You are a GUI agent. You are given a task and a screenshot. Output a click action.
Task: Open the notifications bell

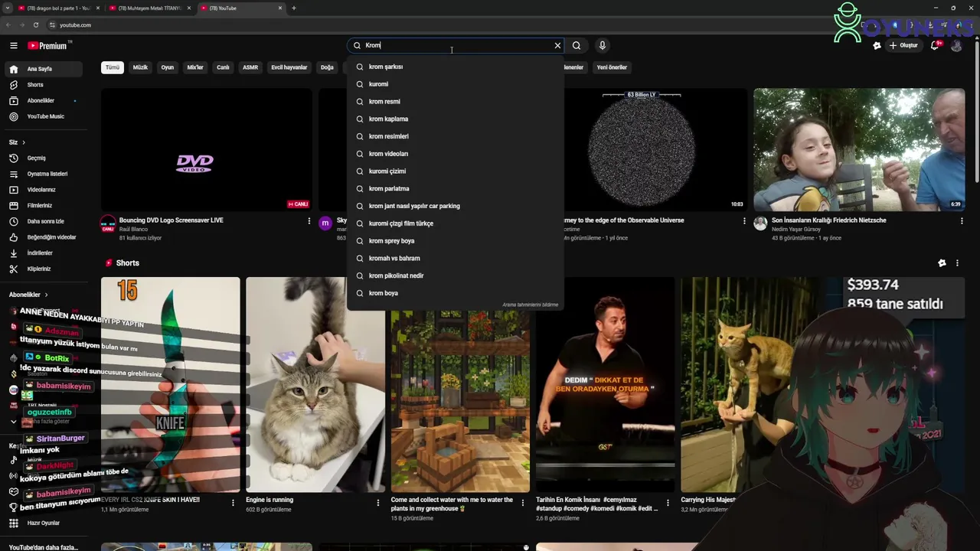pyautogui.click(x=935, y=46)
